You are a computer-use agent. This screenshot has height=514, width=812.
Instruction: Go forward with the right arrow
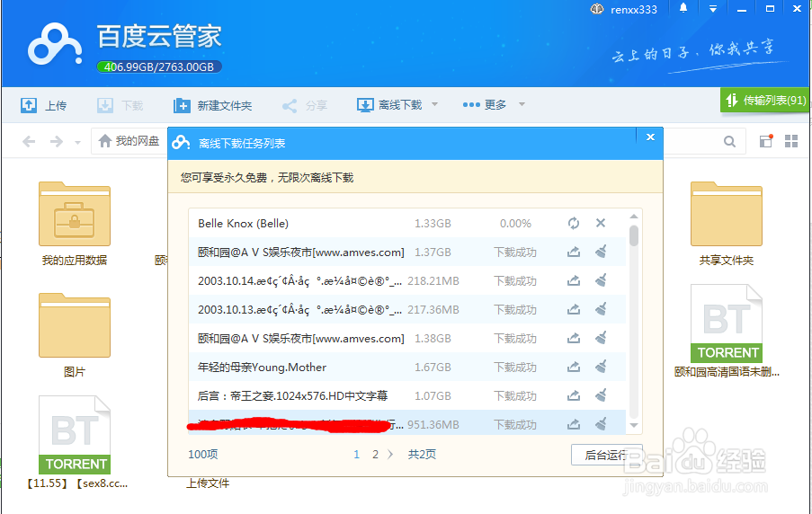coord(57,141)
